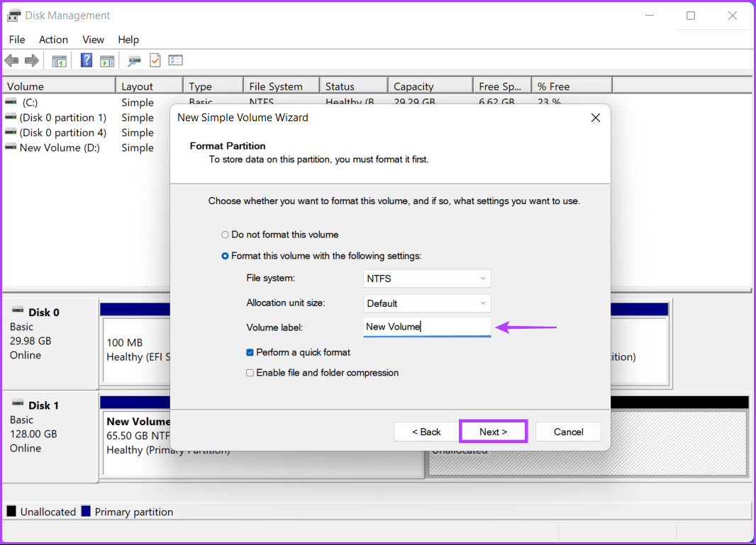The width and height of the screenshot is (756, 545).
Task: Click the Simple layout cell for (C:)
Action: point(138,102)
